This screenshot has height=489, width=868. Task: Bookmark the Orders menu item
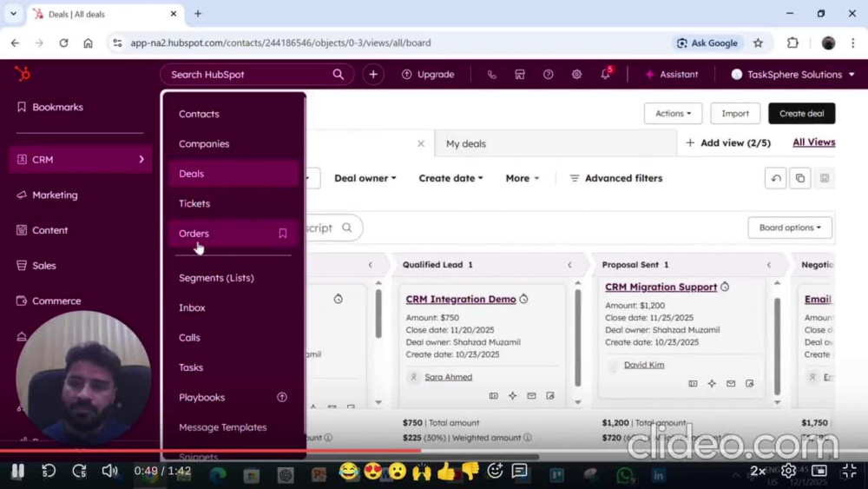click(x=283, y=233)
